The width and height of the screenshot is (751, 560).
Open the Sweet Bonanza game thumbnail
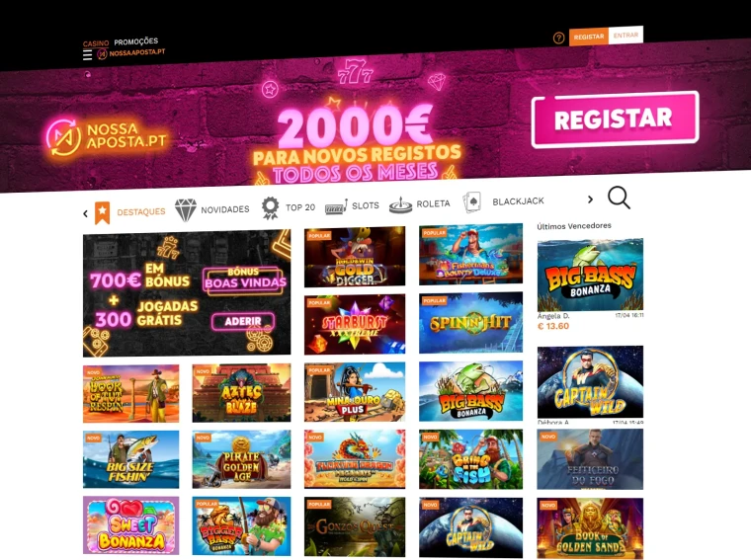click(130, 525)
